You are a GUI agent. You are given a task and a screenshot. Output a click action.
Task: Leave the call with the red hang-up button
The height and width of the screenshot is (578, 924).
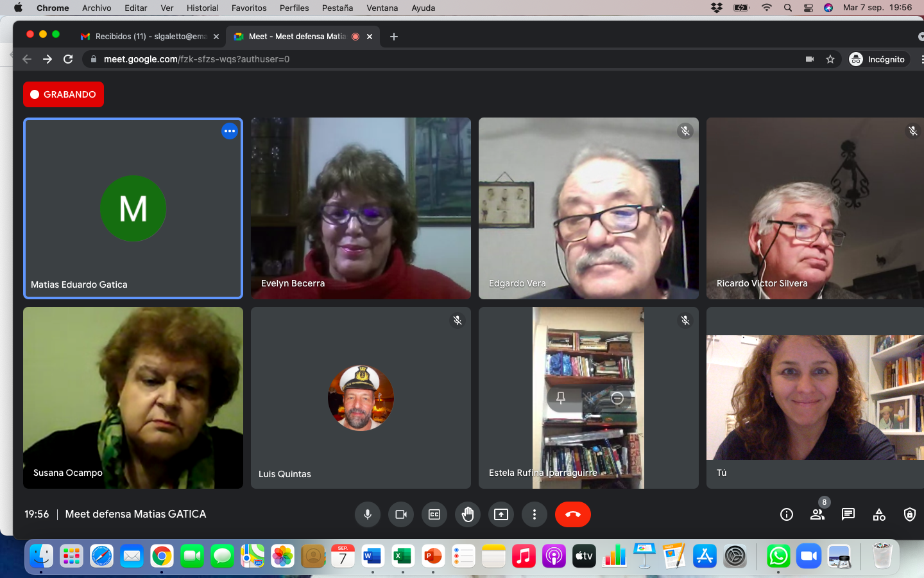pyautogui.click(x=573, y=514)
